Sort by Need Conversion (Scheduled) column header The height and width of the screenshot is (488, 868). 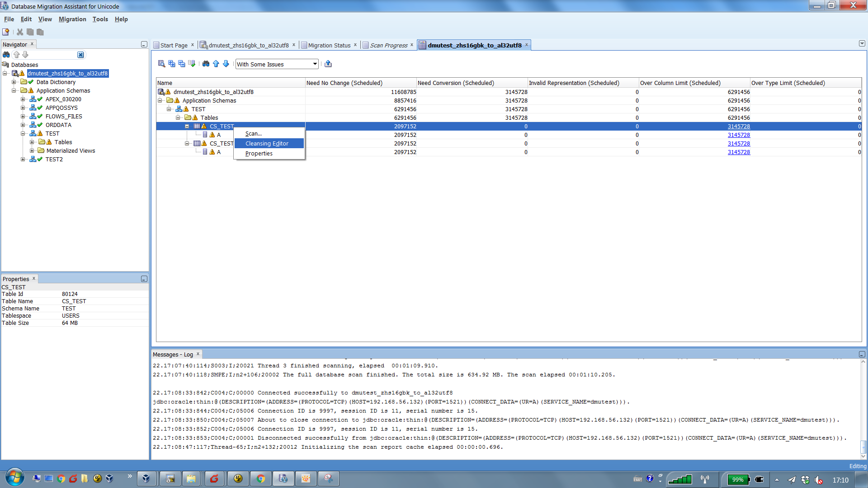pos(472,83)
